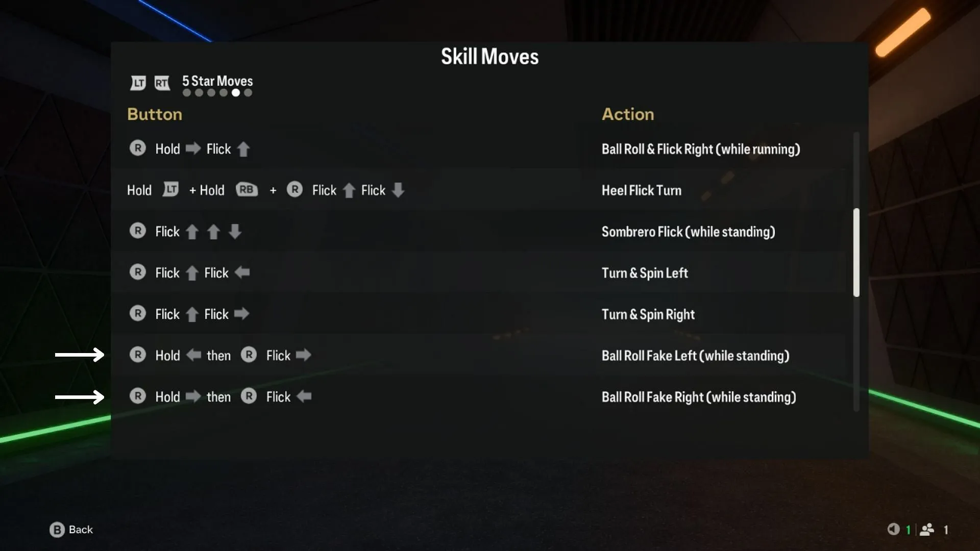Drag the scrollbar on the right side

pyautogui.click(x=854, y=254)
